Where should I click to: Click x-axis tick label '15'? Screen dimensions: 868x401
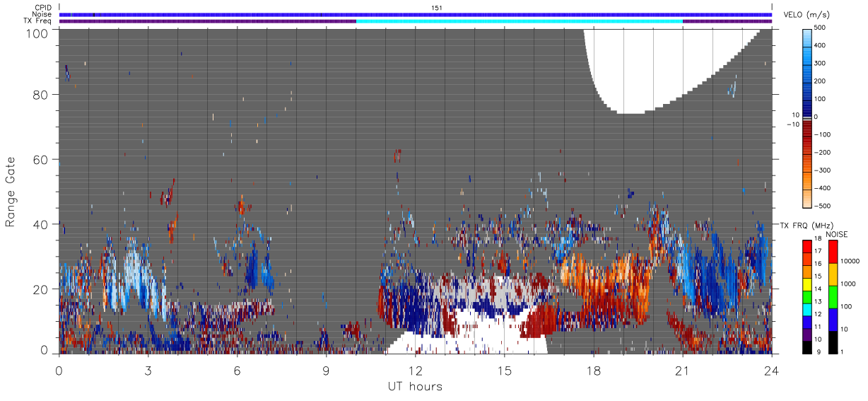505,370
